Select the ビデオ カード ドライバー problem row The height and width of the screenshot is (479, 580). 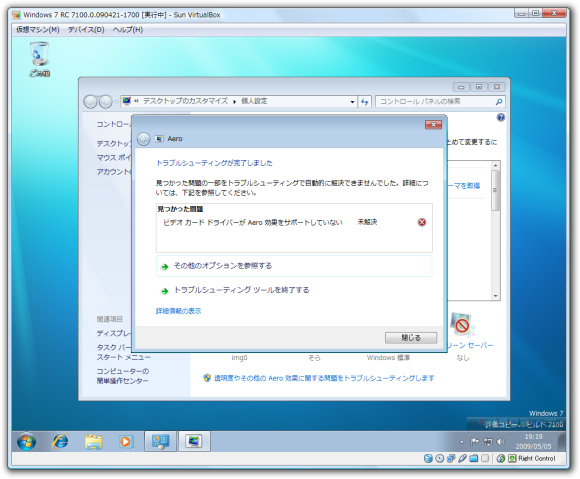(294, 222)
